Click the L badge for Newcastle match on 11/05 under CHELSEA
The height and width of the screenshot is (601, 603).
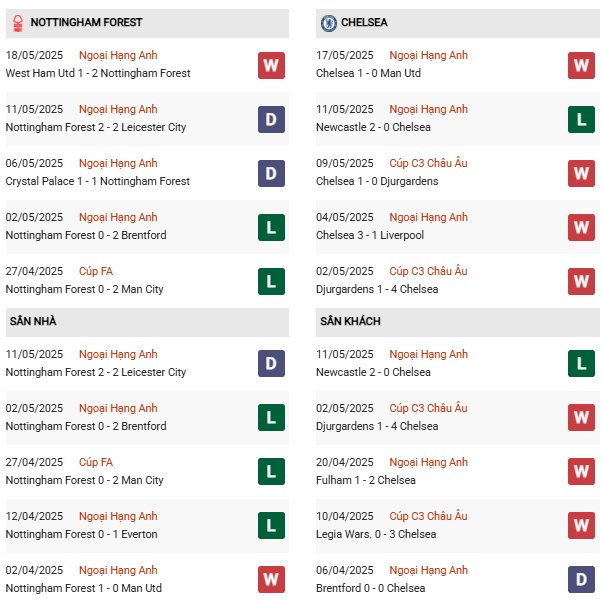[x=582, y=119]
